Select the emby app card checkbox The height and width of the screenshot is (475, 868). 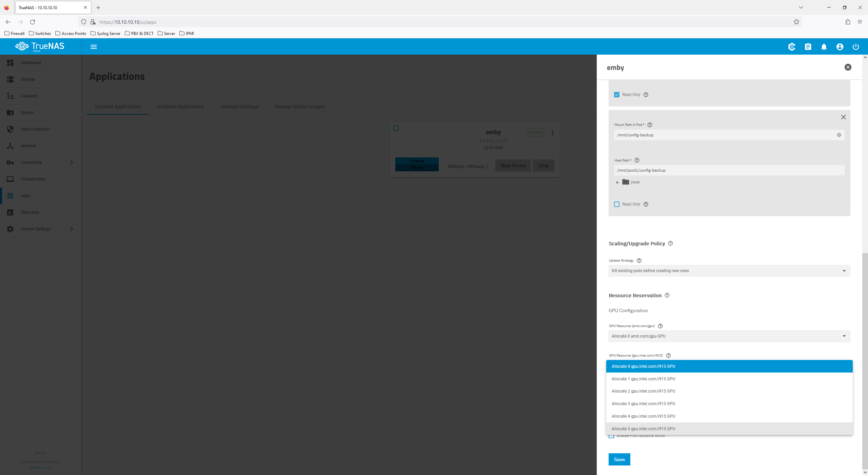pyautogui.click(x=396, y=128)
